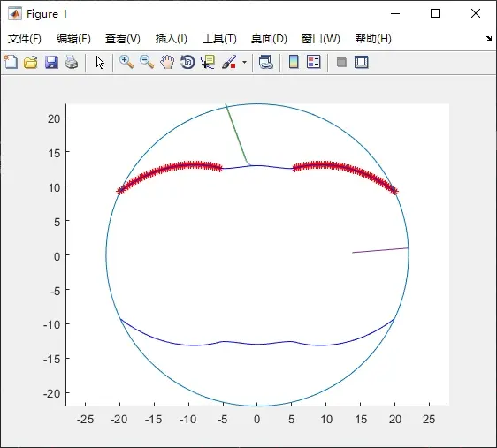Select the Edit Plot arrow tool
This screenshot has height=448, width=497.
[100, 63]
